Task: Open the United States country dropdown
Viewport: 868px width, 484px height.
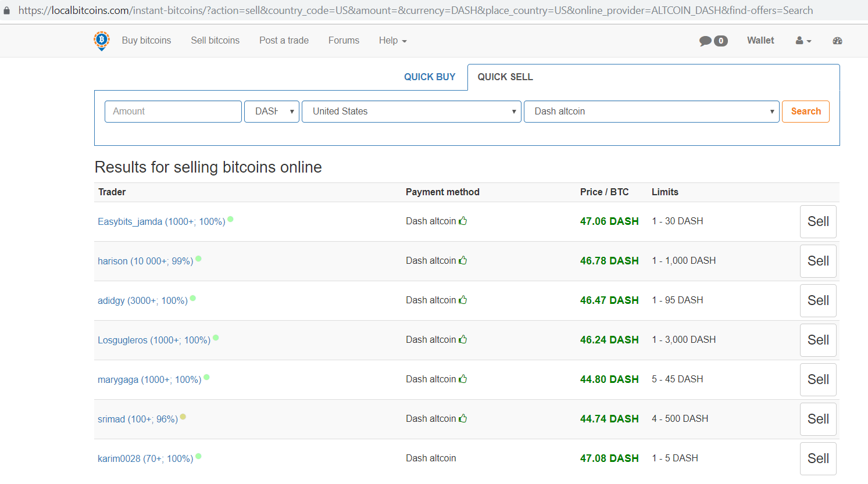Action: 412,112
